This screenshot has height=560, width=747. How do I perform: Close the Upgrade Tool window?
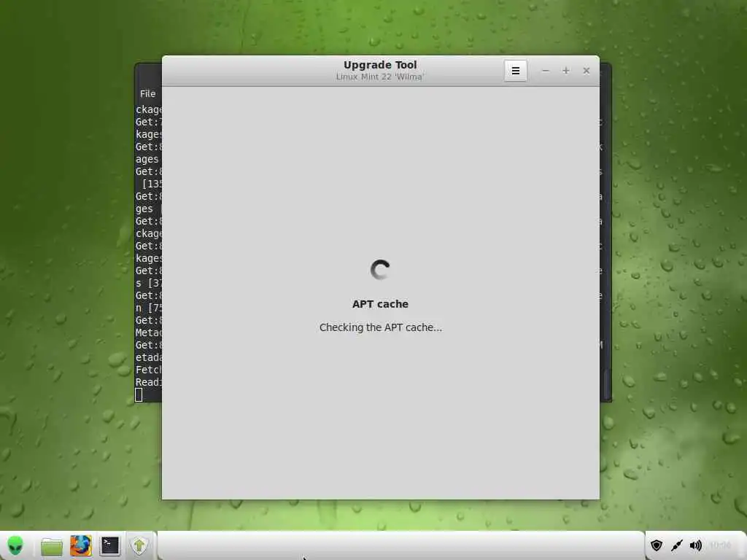[587, 71]
